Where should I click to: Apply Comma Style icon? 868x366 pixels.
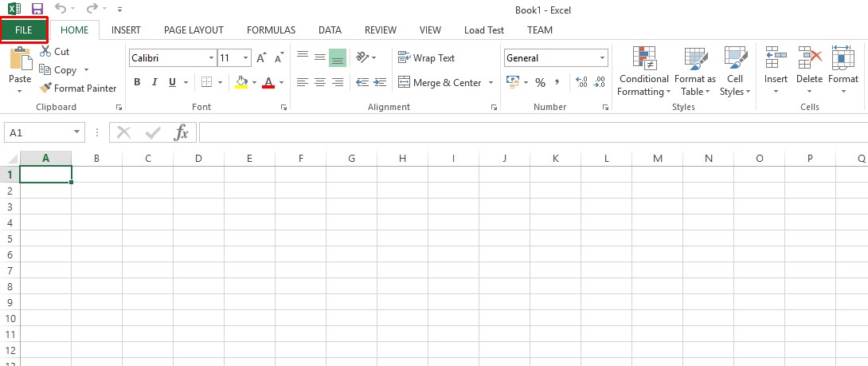[557, 83]
